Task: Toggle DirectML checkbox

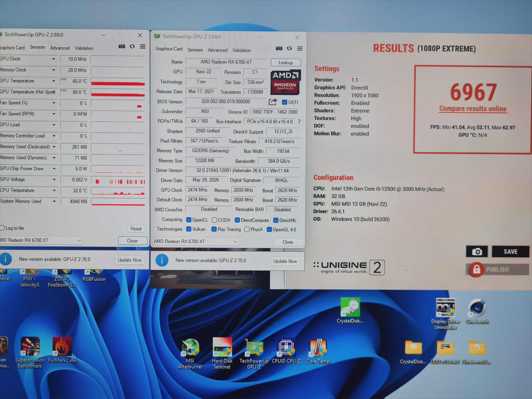Action: pos(276,220)
